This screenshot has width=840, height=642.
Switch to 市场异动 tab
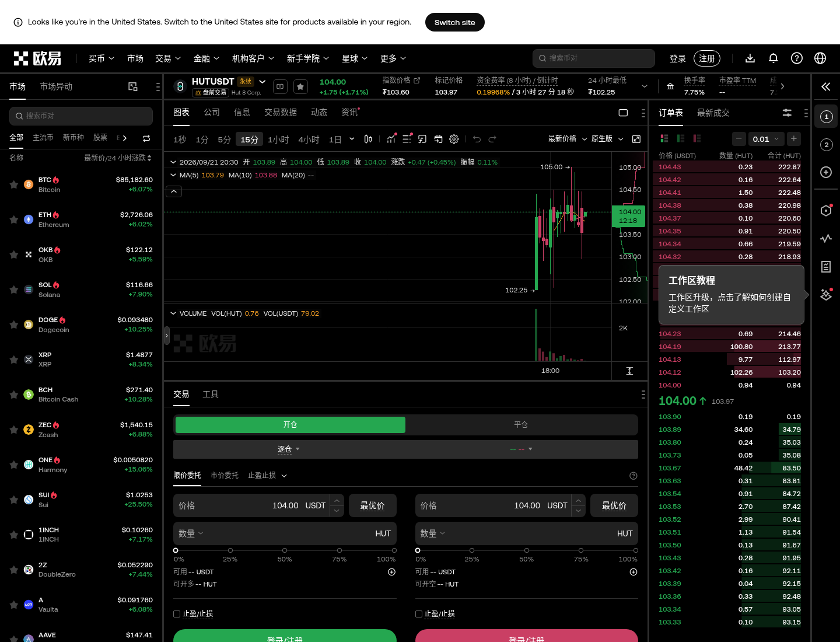click(56, 87)
